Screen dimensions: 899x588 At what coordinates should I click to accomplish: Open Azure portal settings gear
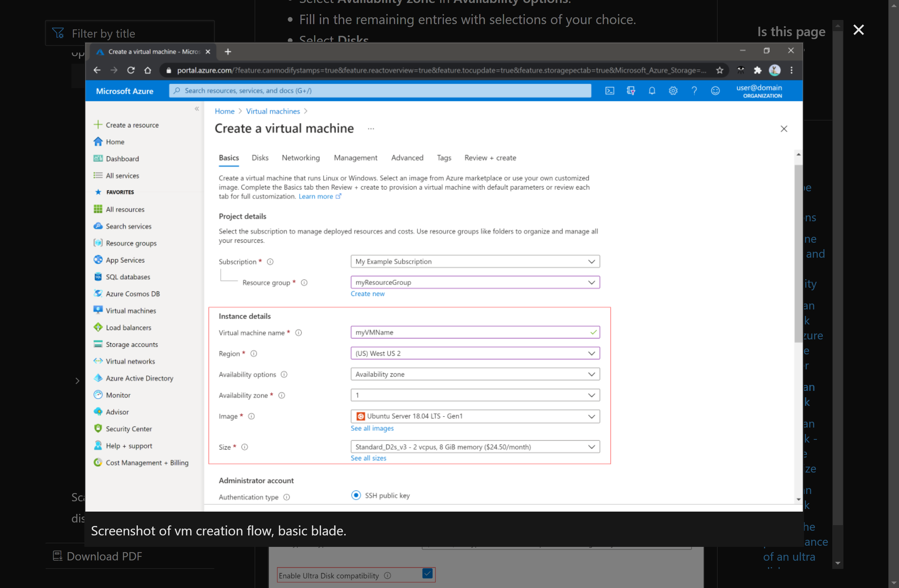click(673, 91)
